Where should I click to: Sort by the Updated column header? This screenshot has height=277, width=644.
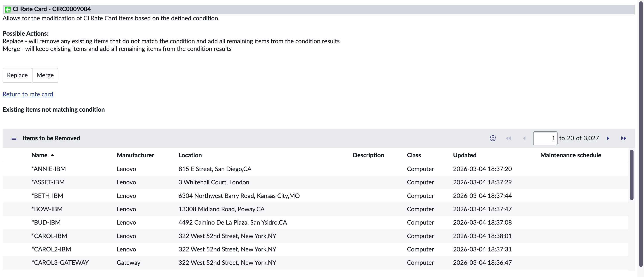pyautogui.click(x=465, y=155)
